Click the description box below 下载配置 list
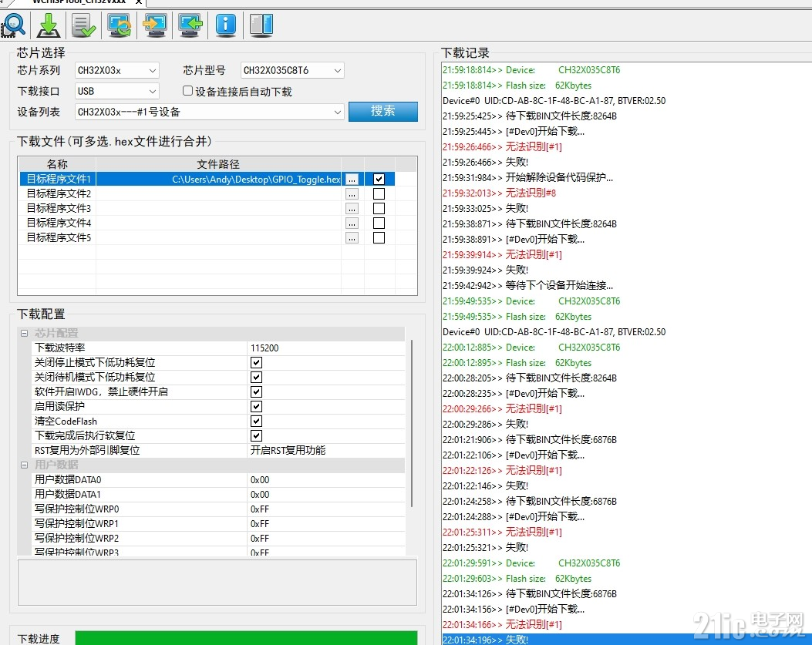Viewport: 812px width, 645px height. [217, 582]
